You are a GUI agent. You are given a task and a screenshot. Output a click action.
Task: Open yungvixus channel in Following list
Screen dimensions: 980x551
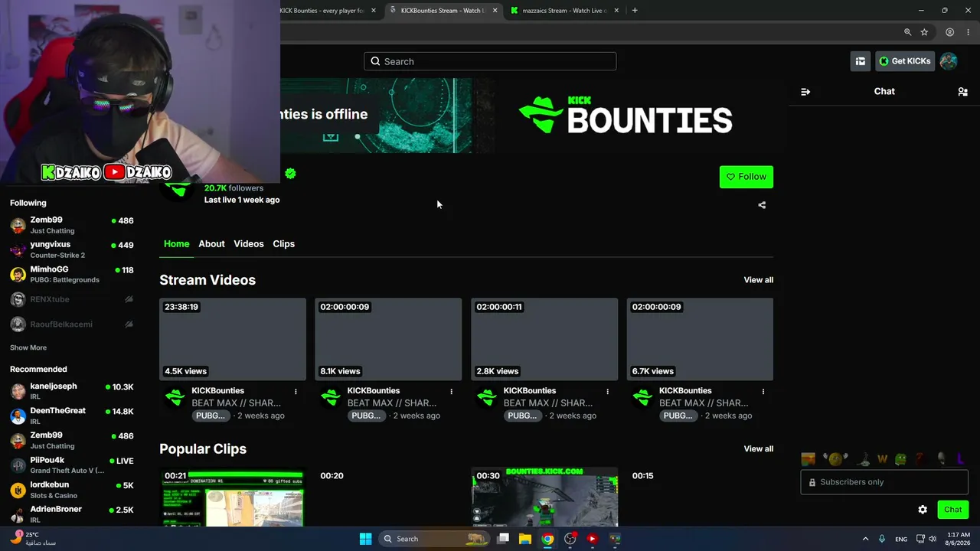tap(71, 249)
